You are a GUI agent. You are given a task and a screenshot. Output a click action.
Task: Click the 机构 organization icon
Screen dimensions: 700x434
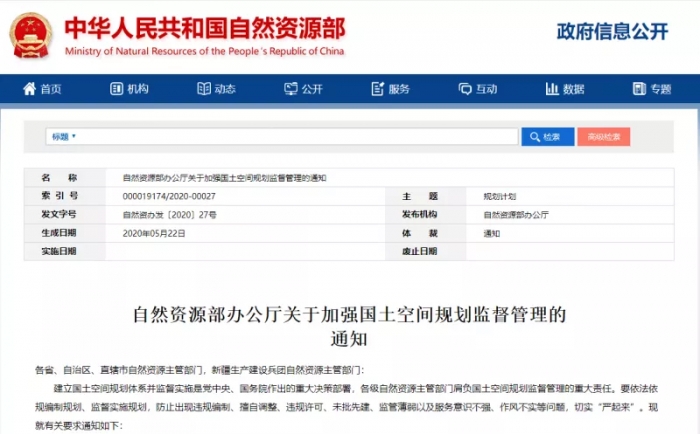117,89
